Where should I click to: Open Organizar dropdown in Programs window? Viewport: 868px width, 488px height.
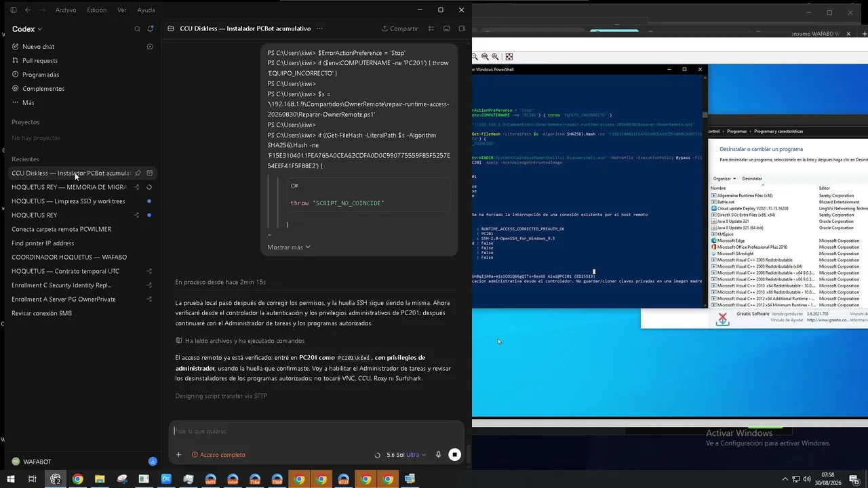click(723, 178)
